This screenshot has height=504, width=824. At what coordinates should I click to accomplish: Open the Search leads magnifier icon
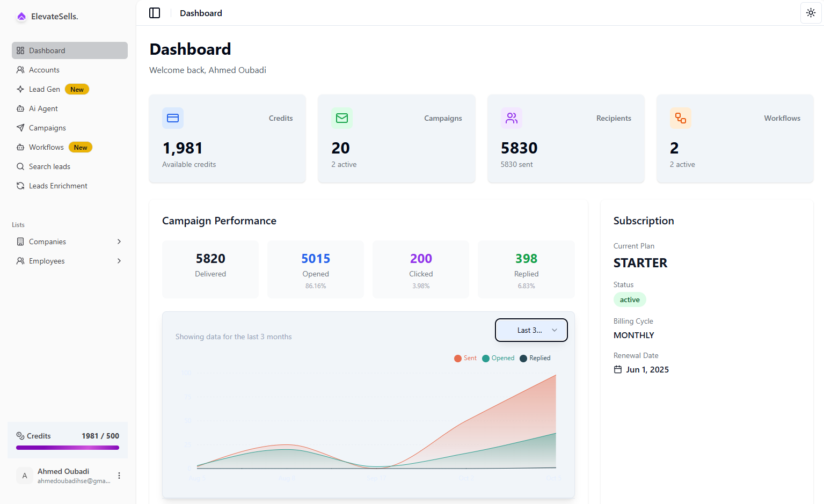(20, 166)
